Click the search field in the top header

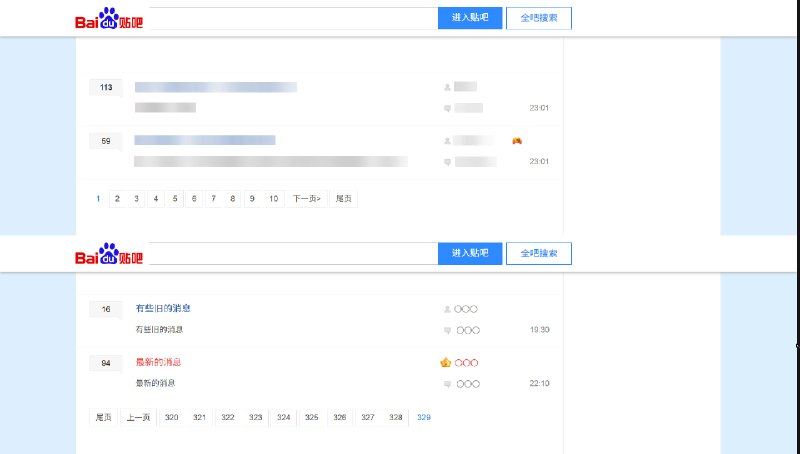[x=290, y=18]
